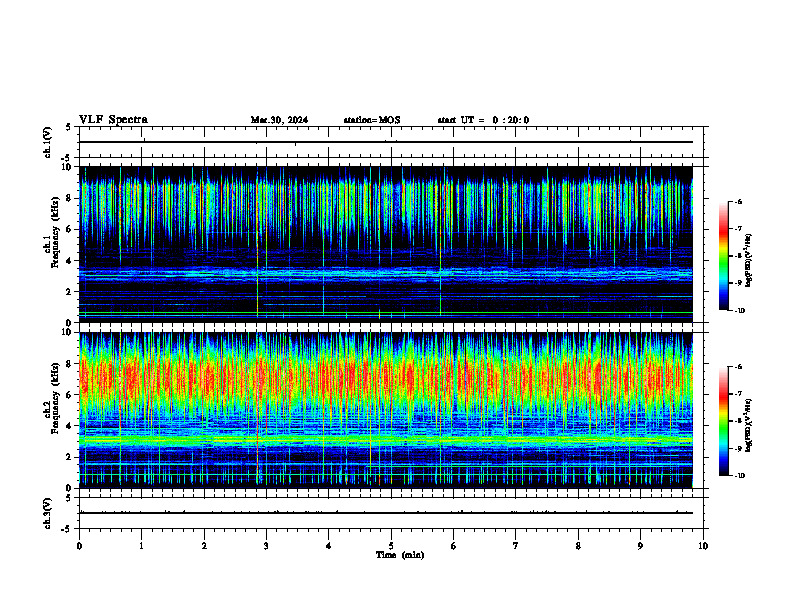Click the "-5" tick of ch.1(V) panel
The image size is (792, 612).
[x=67, y=159]
